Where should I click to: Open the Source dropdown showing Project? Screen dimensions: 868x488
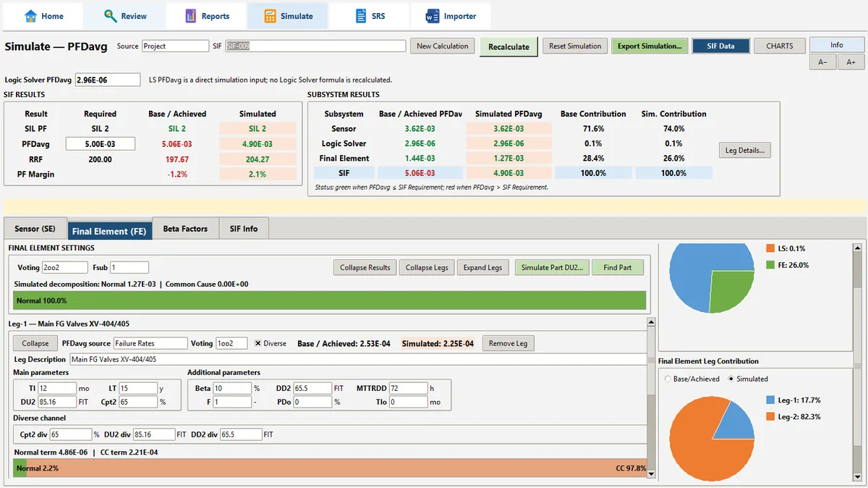coord(175,46)
